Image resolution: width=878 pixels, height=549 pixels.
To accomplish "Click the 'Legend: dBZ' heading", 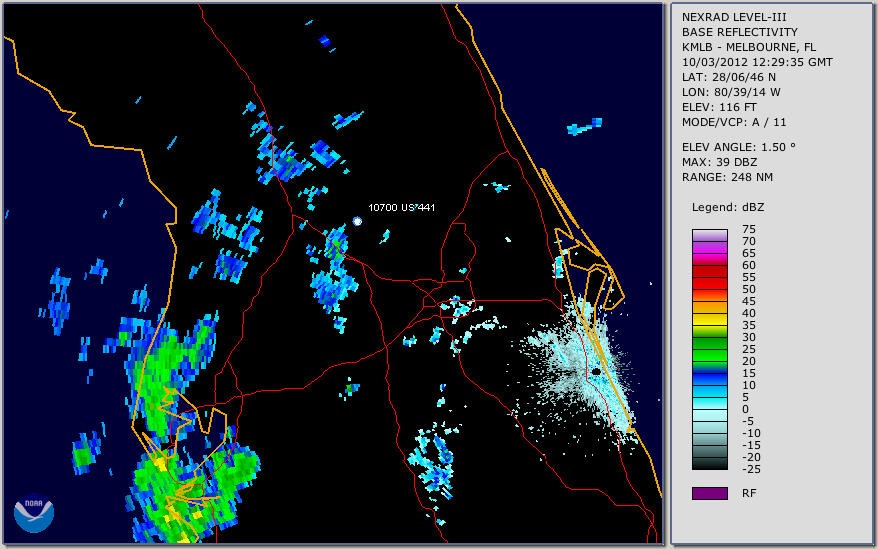I will [x=728, y=207].
